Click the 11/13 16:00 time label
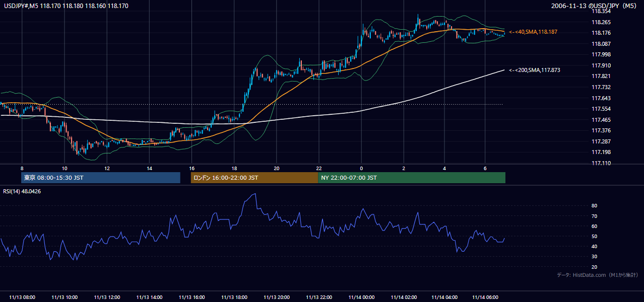The image size is (644, 302). [x=191, y=297]
